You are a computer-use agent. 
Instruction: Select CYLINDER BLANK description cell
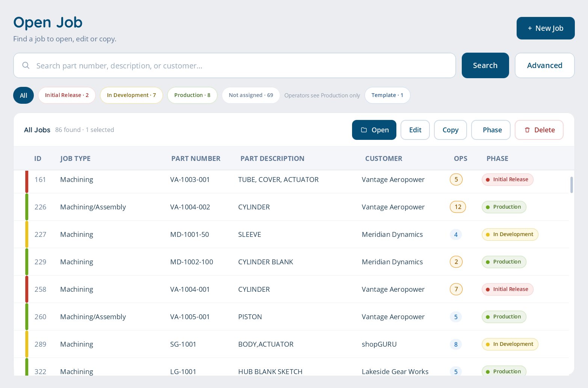click(266, 262)
